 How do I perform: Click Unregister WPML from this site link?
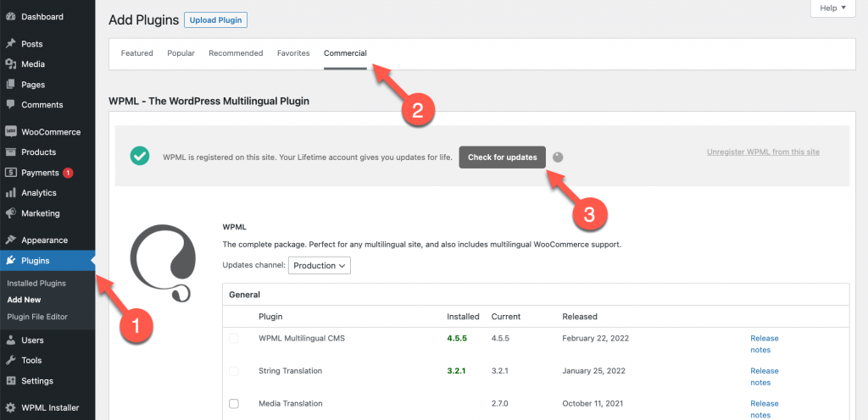click(763, 152)
